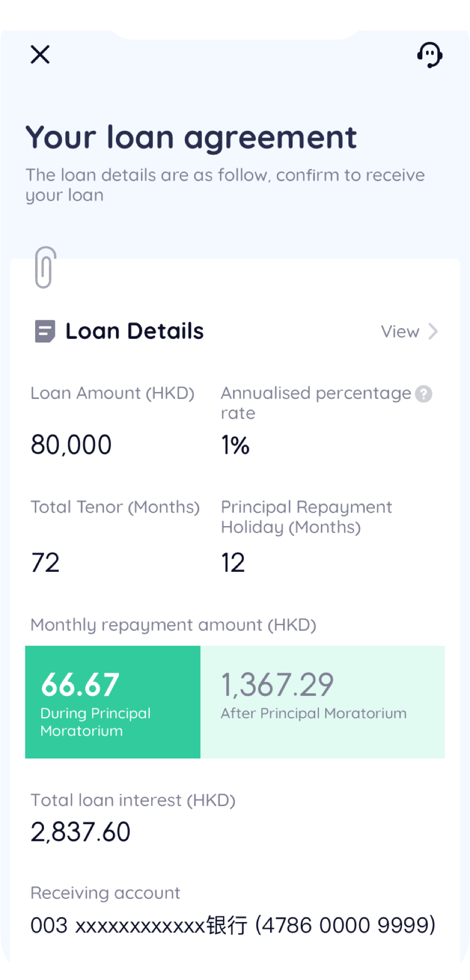The image size is (470, 980).
Task: Select During Principal Moratorium repayment tab
Action: tap(112, 702)
